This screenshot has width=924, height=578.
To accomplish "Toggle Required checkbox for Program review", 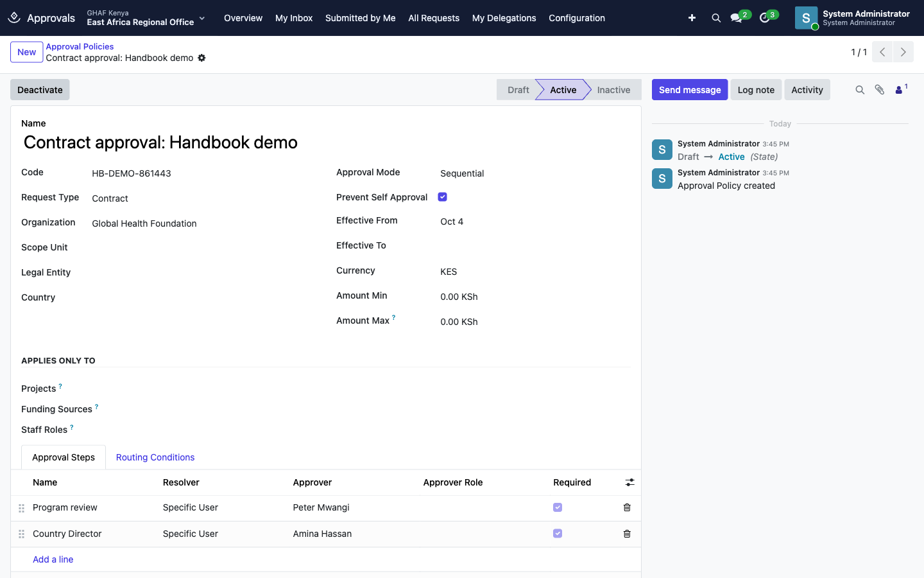I will [558, 507].
